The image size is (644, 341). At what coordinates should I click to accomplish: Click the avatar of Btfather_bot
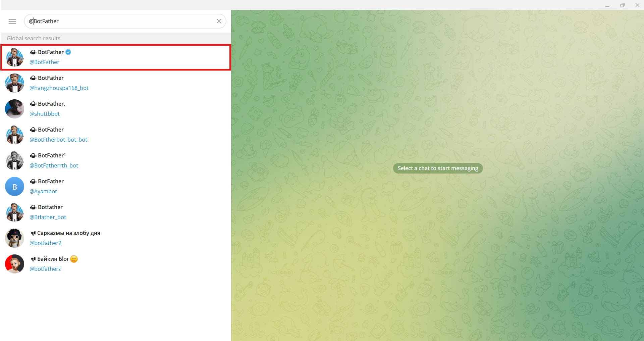15,212
